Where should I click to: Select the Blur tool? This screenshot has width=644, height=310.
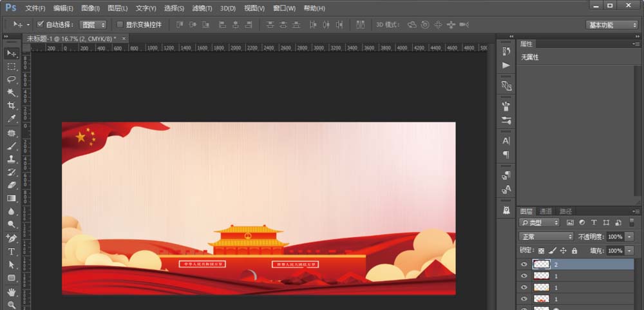pos(12,212)
